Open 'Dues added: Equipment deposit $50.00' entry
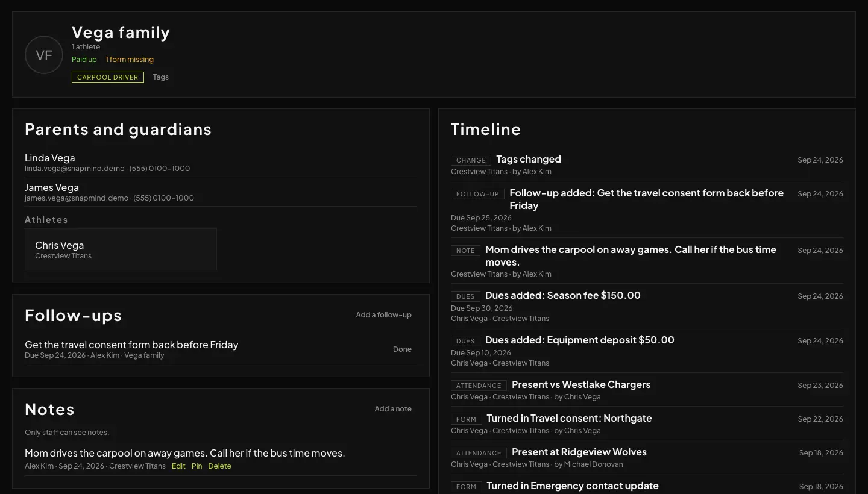Image resolution: width=868 pixels, height=494 pixels. pyautogui.click(x=580, y=340)
